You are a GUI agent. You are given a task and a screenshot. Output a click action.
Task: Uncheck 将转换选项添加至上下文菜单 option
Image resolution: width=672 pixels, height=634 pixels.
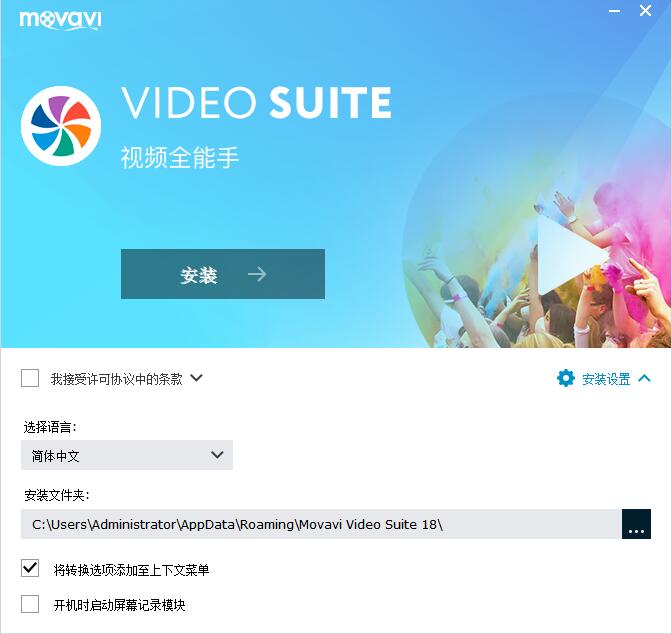(x=30, y=568)
